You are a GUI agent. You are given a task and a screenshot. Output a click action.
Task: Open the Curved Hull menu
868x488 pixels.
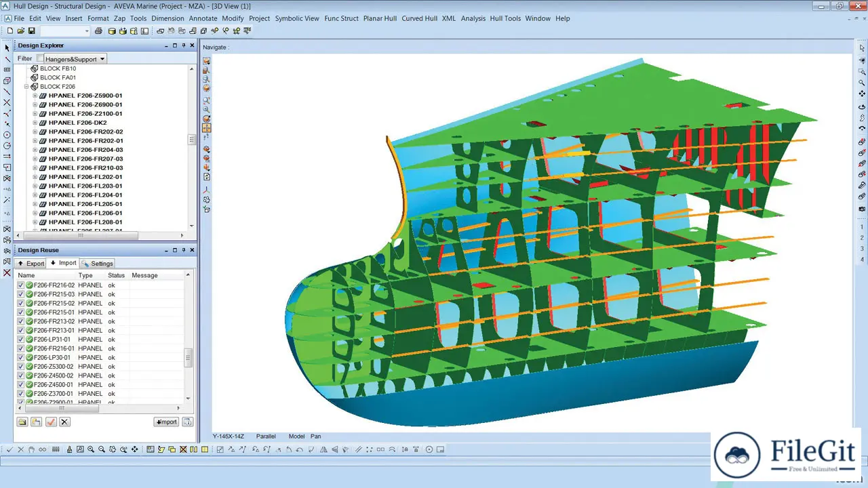pyautogui.click(x=419, y=18)
